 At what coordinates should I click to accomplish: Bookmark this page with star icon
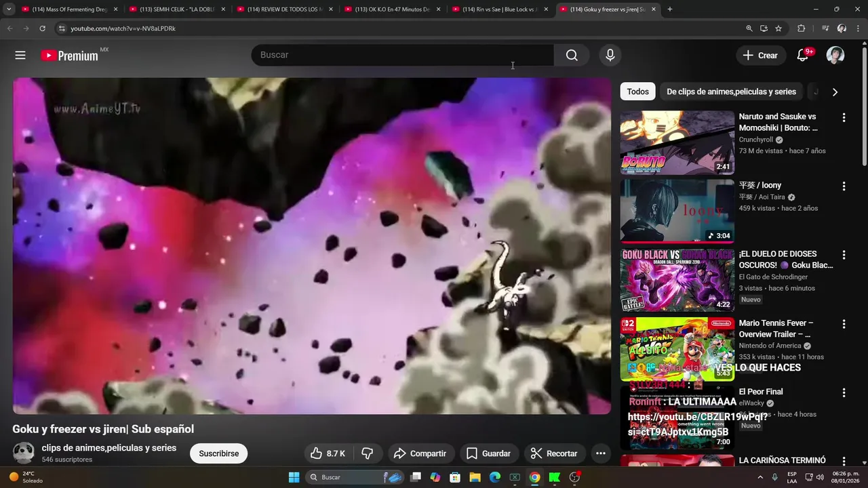tap(778, 28)
